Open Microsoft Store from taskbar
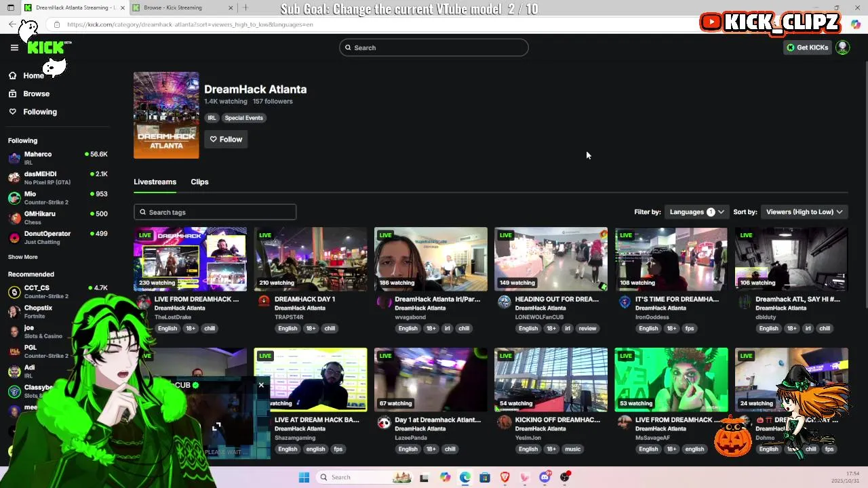Screen dimensions: 868x488 [x=485, y=477]
